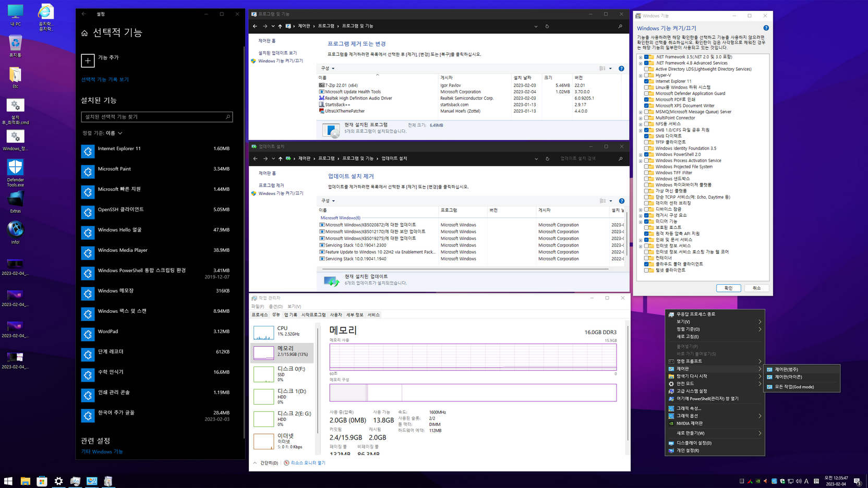Open the Start button on taskbar
The height and width of the screenshot is (488, 868).
pyautogui.click(x=8, y=481)
